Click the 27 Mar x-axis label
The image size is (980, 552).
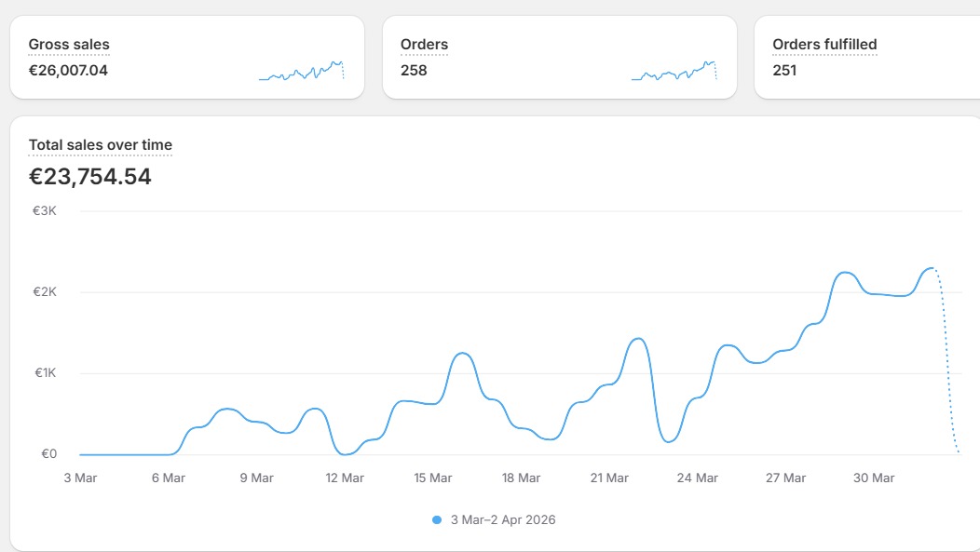pyautogui.click(x=785, y=478)
